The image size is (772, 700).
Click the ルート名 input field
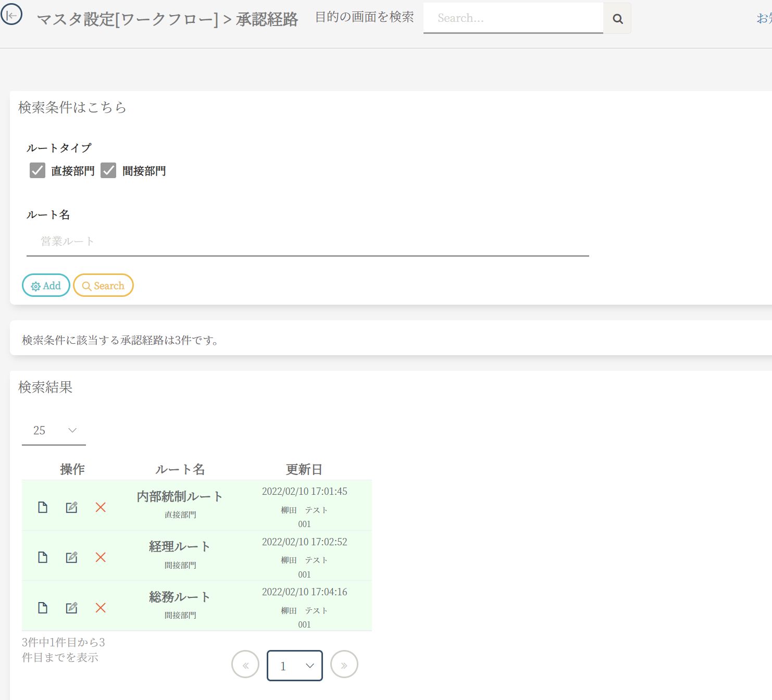tap(307, 242)
